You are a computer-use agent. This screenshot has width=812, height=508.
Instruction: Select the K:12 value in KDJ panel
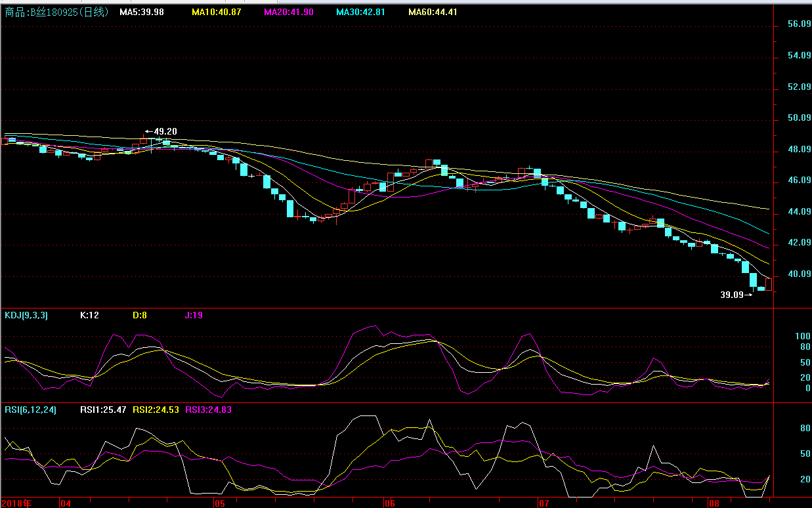click(x=89, y=316)
